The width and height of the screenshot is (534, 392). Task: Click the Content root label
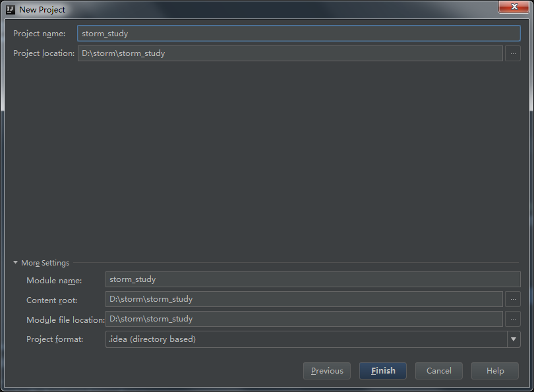pyautogui.click(x=52, y=300)
